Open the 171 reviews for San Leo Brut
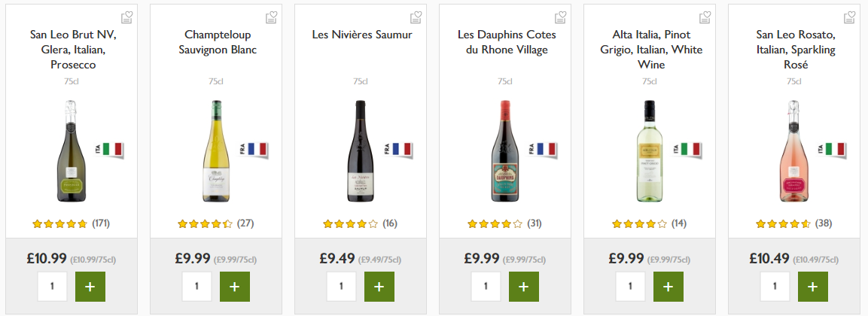This screenshot has width=868, height=316. tap(101, 223)
